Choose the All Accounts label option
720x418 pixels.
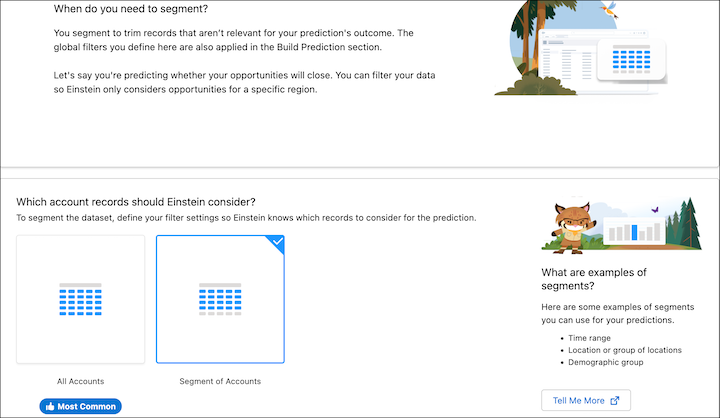pos(80,381)
